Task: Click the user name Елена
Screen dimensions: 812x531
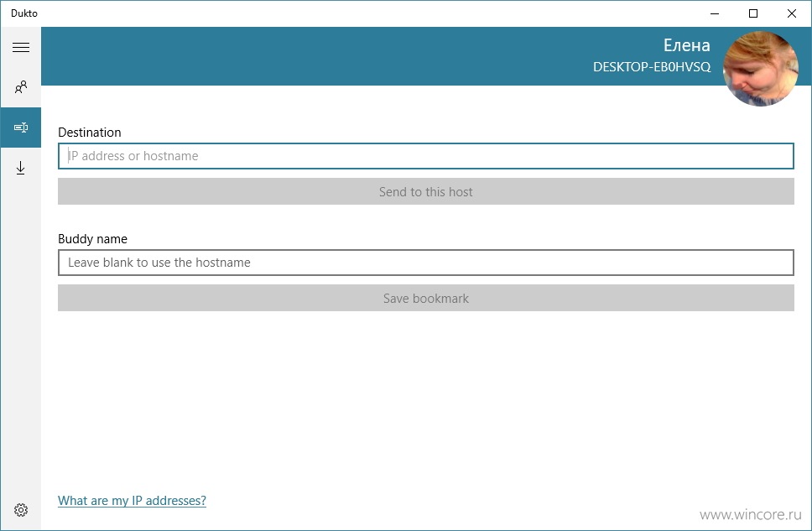Action: coord(687,45)
